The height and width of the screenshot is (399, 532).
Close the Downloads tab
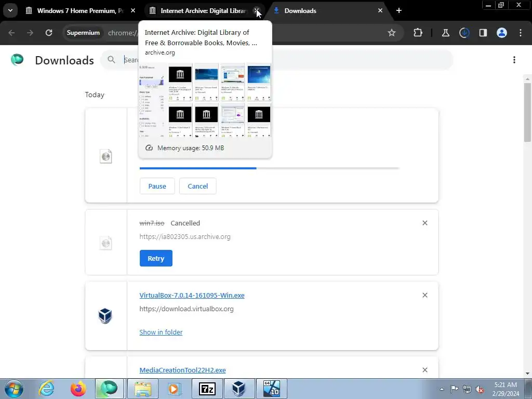pyautogui.click(x=380, y=10)
